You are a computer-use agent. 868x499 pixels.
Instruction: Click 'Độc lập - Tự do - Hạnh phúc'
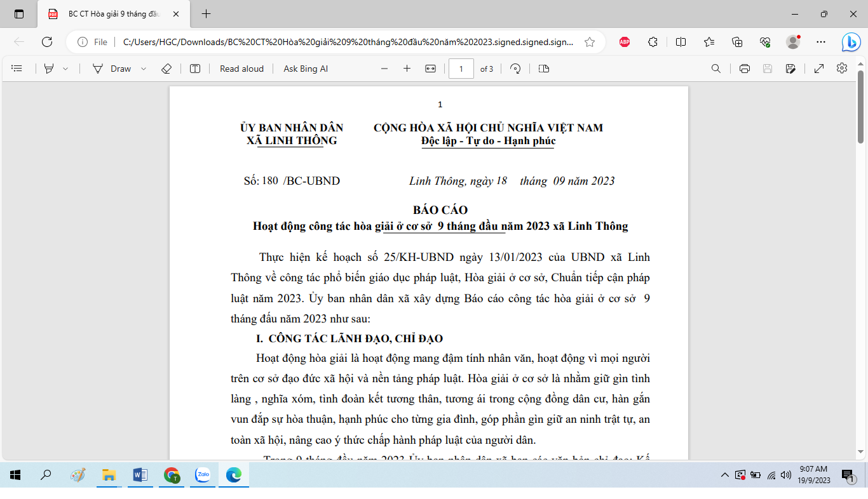click(488, 141)
